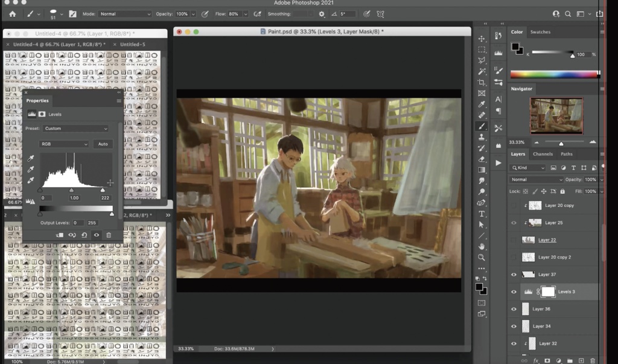Hide Layer 36 visibility eye
The width and height of the screenshot is (618, 364).
pos(514,309)
